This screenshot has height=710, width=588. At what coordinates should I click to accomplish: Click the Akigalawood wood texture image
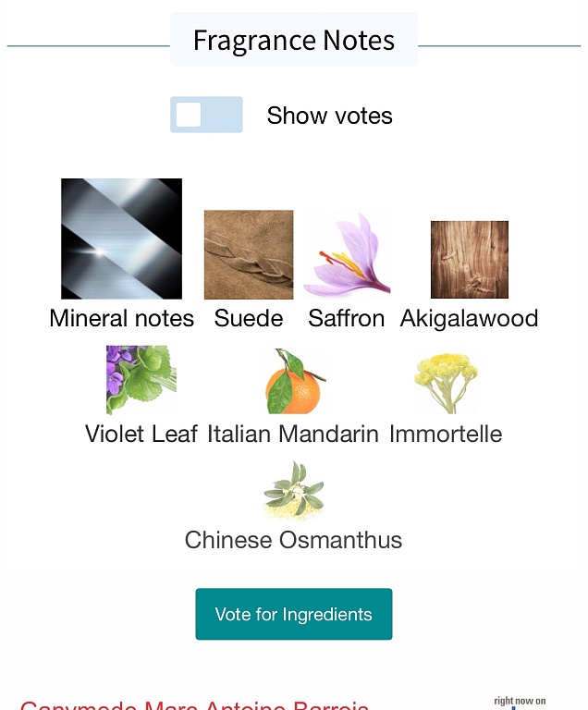coord(470,260)
